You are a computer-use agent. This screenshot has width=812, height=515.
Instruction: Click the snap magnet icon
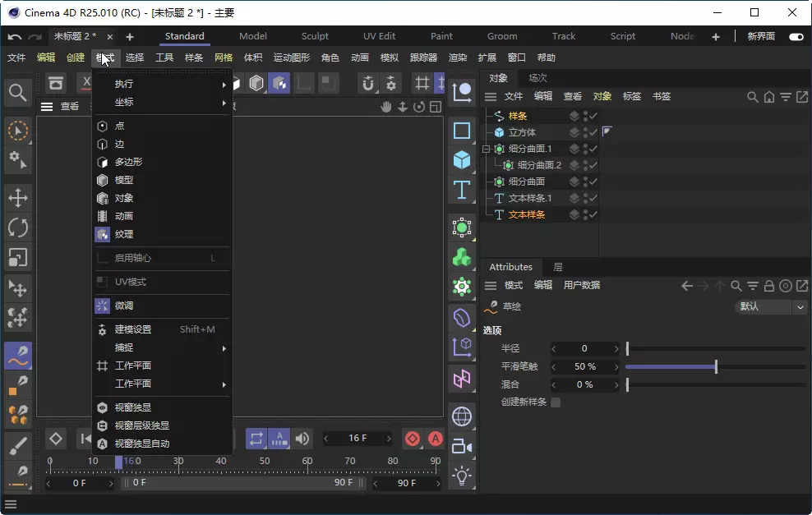pyautogui.click(x=367, y=83)
